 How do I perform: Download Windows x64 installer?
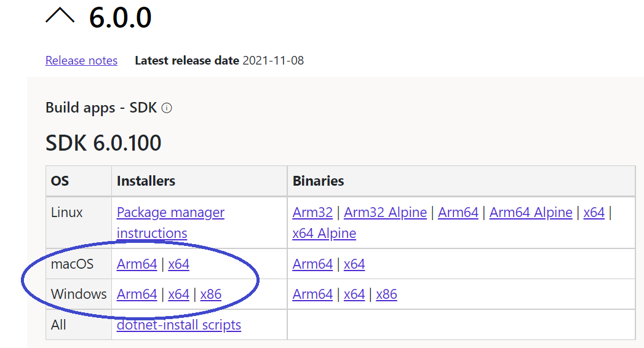point(178,295)
